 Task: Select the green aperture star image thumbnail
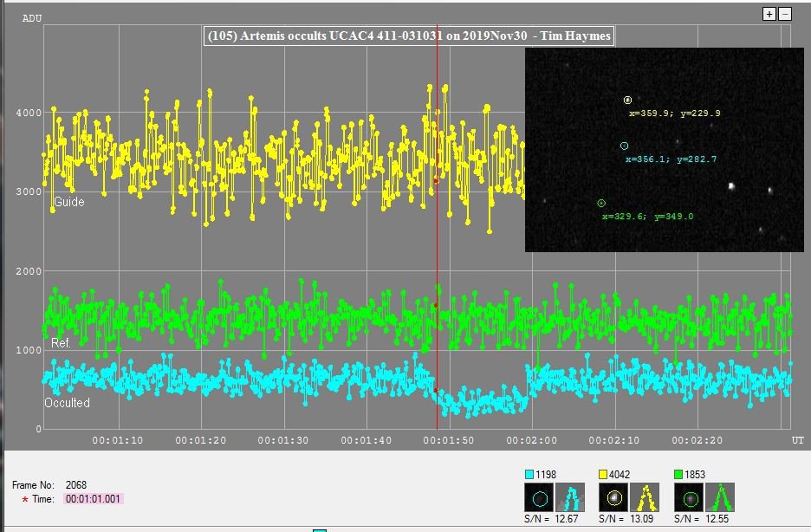(689, 497)
